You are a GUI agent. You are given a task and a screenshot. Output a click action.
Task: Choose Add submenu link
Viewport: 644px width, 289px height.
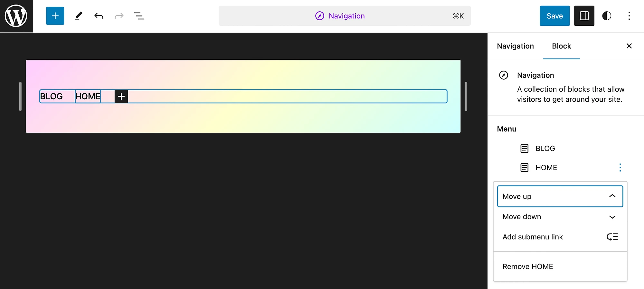point(560,237)
